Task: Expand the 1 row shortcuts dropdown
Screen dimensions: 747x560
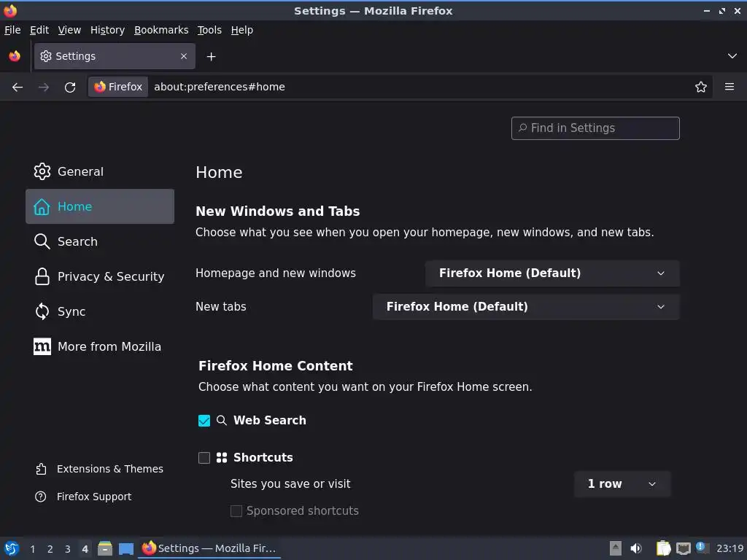Action: [622, 484]
